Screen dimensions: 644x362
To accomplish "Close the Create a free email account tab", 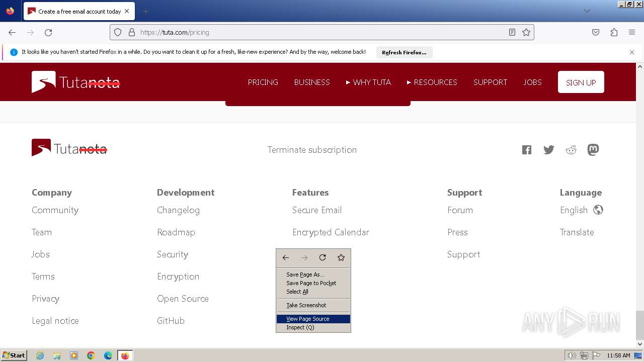I will click(x=127, y=11).
